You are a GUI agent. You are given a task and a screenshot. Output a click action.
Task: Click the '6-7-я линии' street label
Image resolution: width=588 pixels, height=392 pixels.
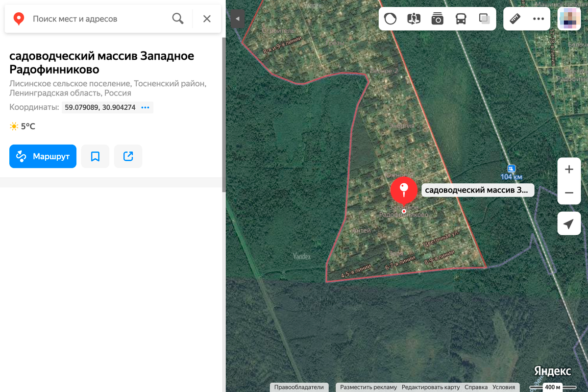coord(400,263)
